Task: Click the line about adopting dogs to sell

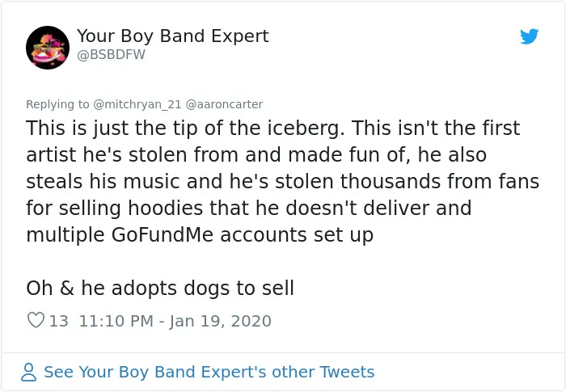Action: [x=160, y=288]
